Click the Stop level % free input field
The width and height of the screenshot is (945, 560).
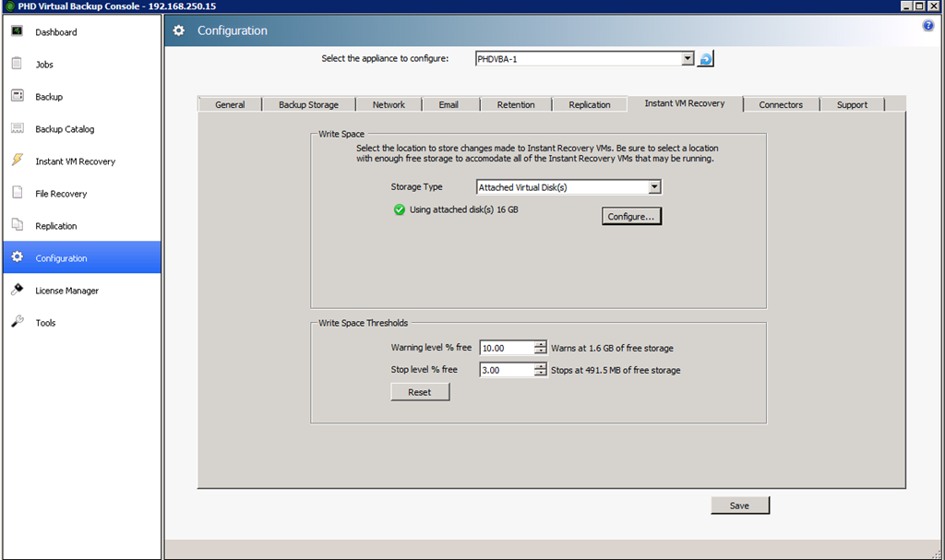coord(507,370)
